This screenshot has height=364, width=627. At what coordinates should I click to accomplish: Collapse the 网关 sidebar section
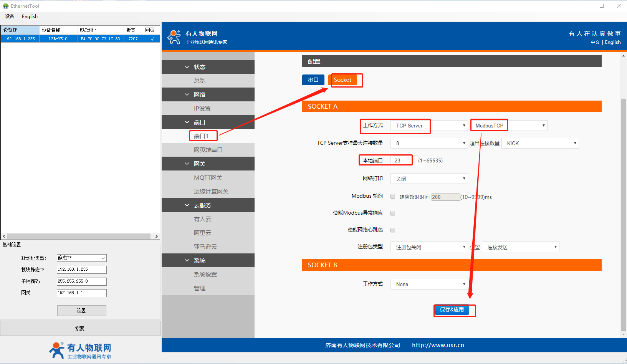point(187,164)
